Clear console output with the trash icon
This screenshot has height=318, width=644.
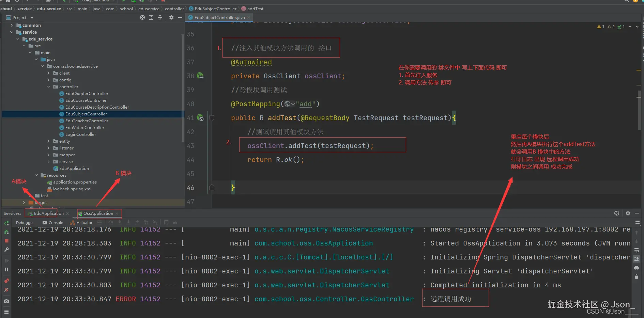(x=636, y=277)
